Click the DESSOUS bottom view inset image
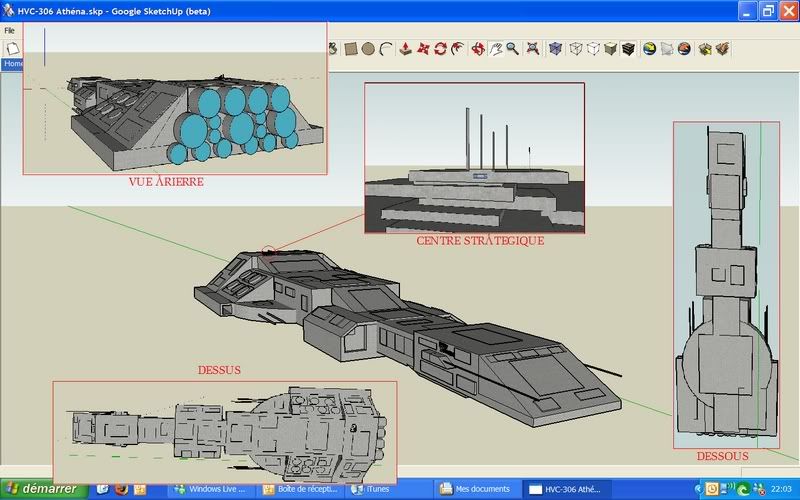Viewport: 800px width, 500px height. [x=726, y=285]
